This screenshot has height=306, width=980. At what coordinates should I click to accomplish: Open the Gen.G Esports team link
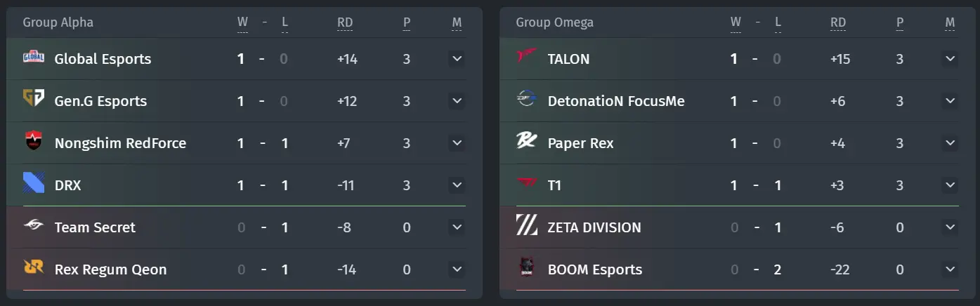tap(100, 101)
